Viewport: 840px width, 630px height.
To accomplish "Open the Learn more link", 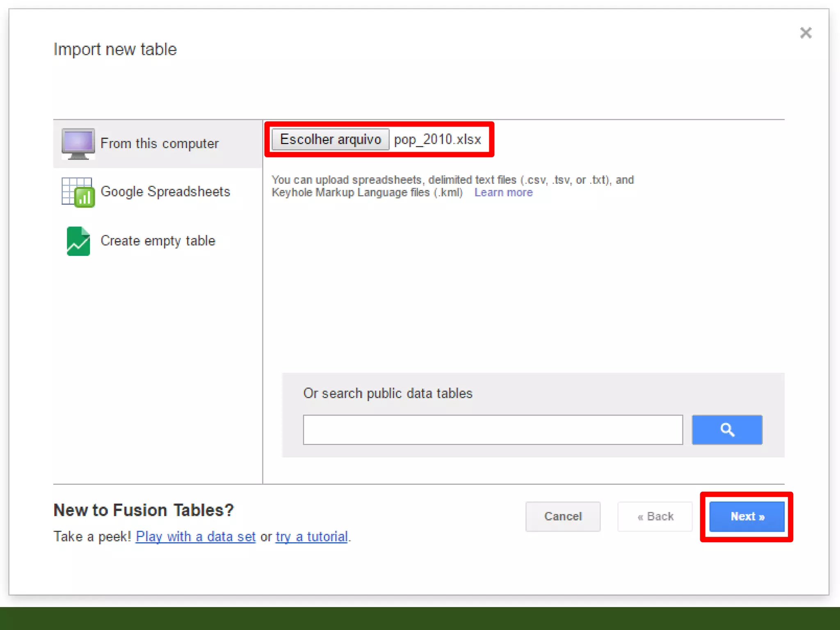I will [503, 192].
